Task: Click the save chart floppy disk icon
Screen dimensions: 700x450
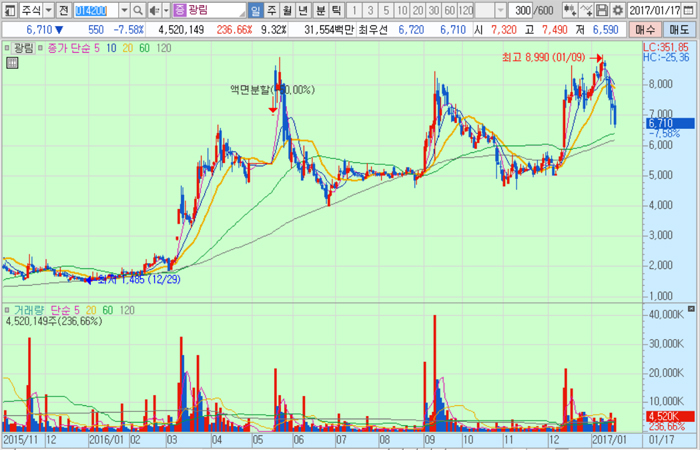Action: [602, 10]
